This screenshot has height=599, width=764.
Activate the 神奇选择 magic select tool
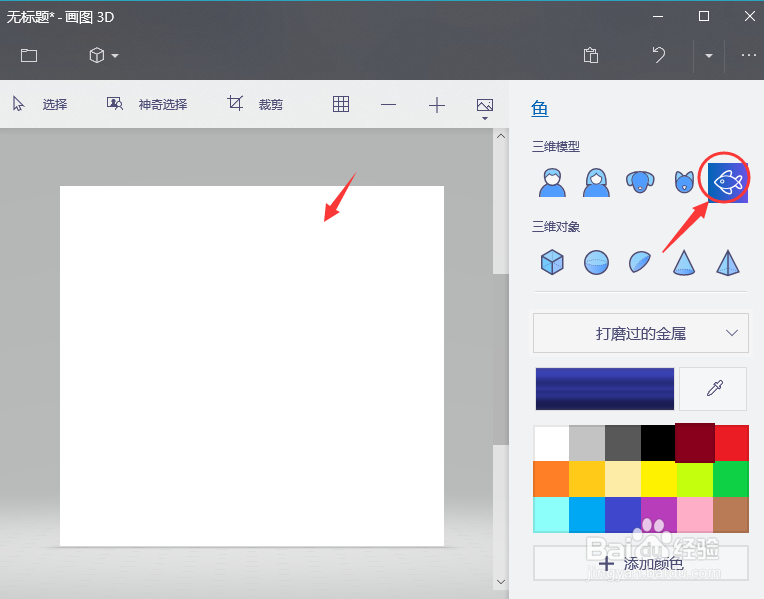click(x=147, y=104)
